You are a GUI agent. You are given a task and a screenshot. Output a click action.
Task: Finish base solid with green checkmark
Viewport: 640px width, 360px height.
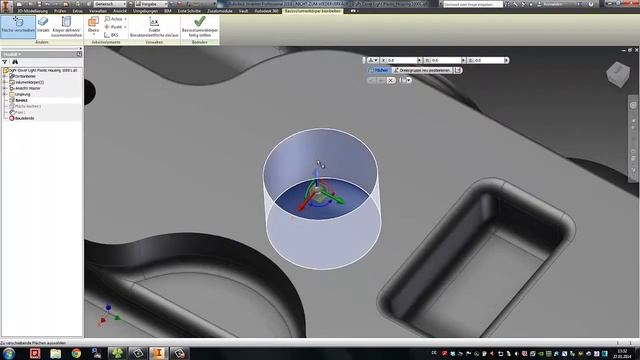(x=200, y=27)
